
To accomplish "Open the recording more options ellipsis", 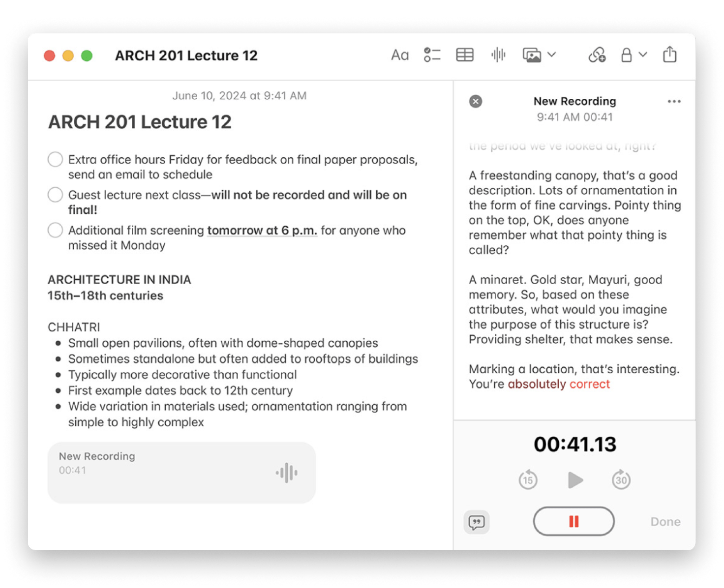I will tap(674, 102).
